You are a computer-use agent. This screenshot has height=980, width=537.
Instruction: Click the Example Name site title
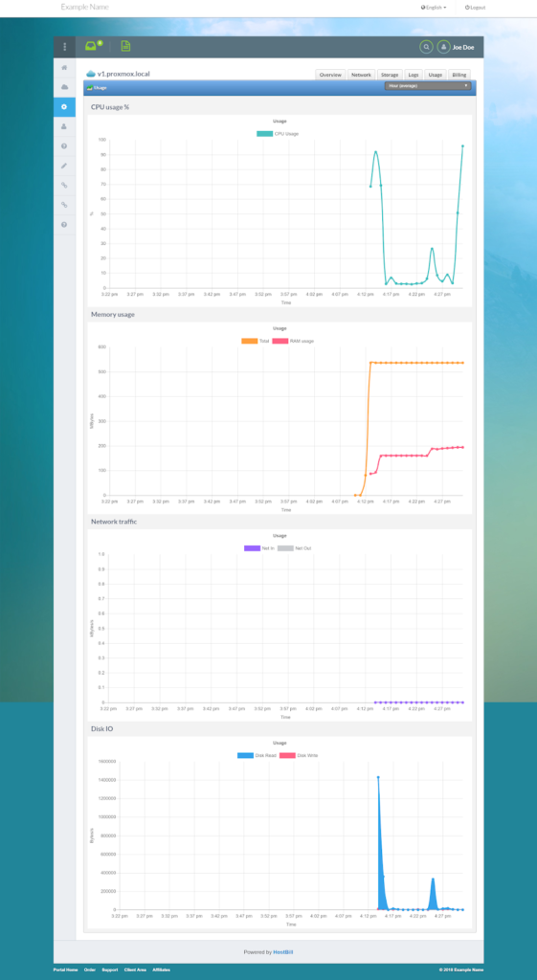(x=84, y=7)
